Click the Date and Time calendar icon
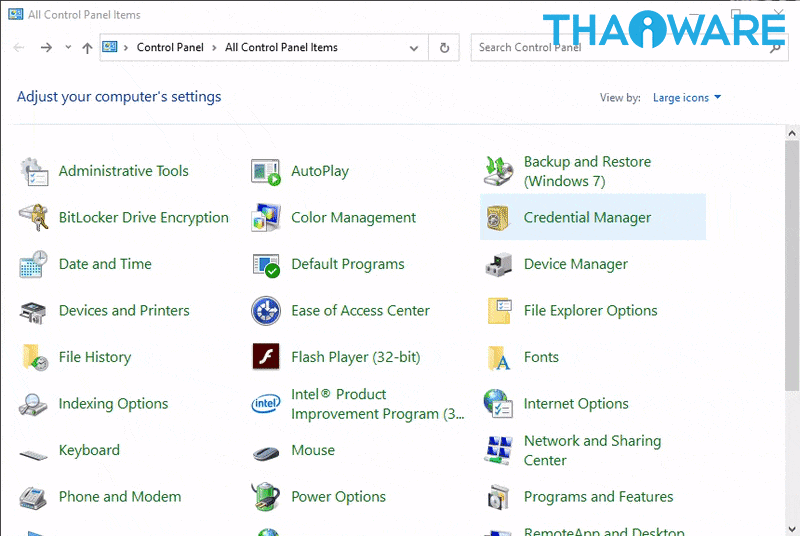 [x=34, y=264]
